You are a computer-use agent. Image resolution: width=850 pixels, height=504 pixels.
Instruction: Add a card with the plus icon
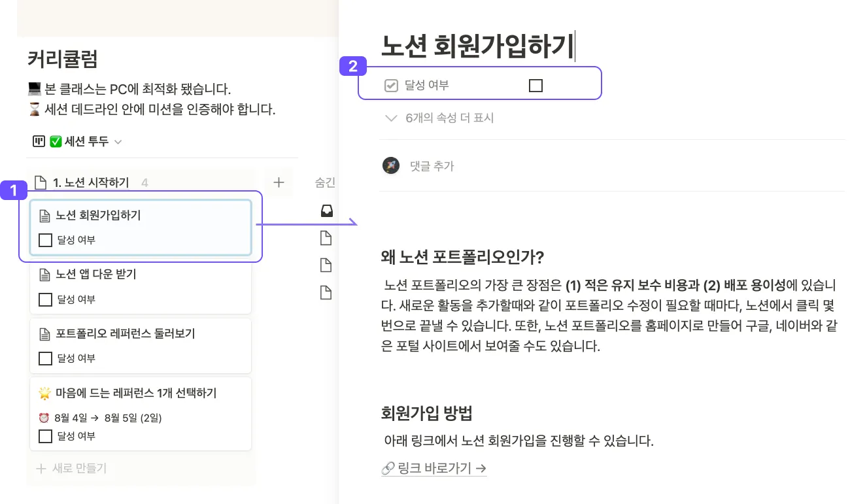(x=279, y=182)
